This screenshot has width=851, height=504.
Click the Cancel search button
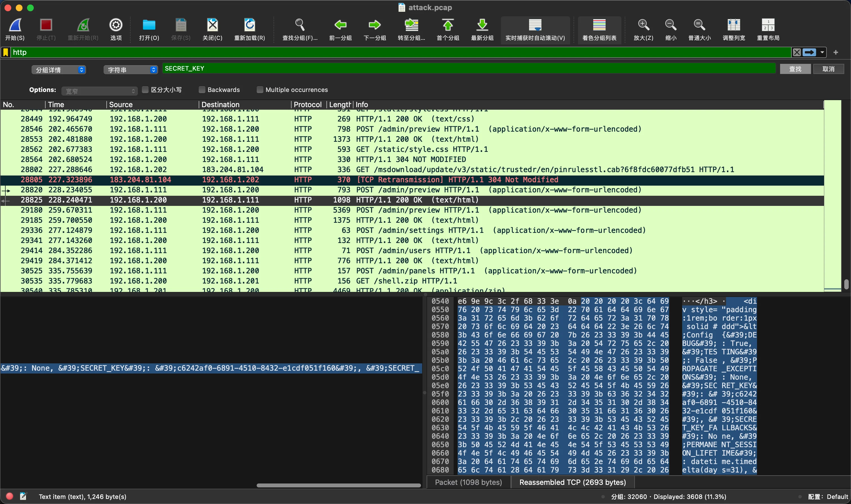click(x=828, y=69)
